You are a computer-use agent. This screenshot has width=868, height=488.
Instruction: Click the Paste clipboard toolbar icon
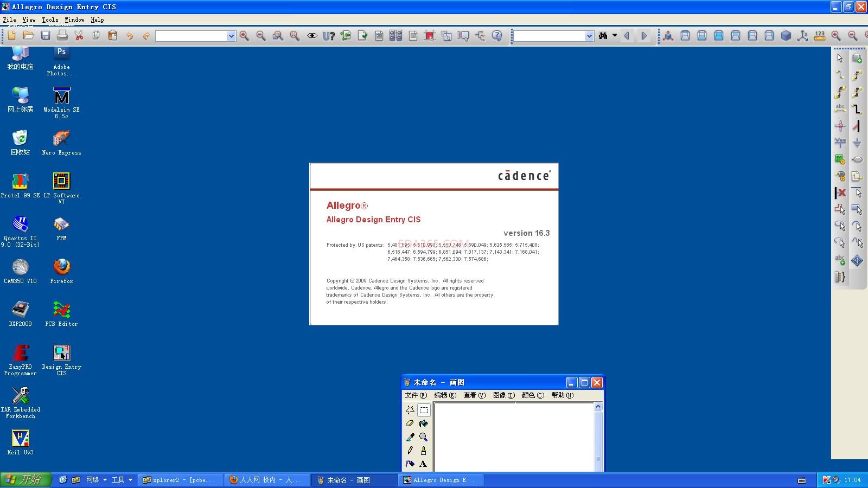pyautogui.click(x=113, y=36)
